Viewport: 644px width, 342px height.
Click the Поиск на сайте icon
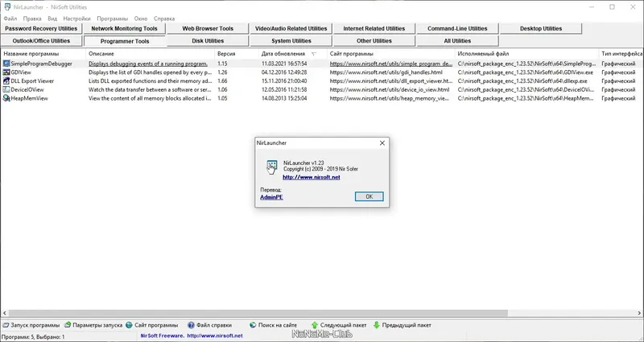coord(253,325)
